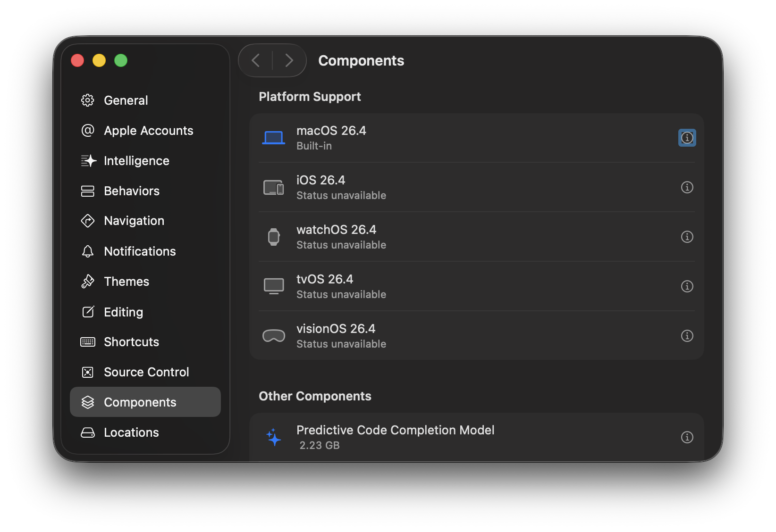
Task: Click the watchOS watch platform icon
Action: tap(274, 237)
